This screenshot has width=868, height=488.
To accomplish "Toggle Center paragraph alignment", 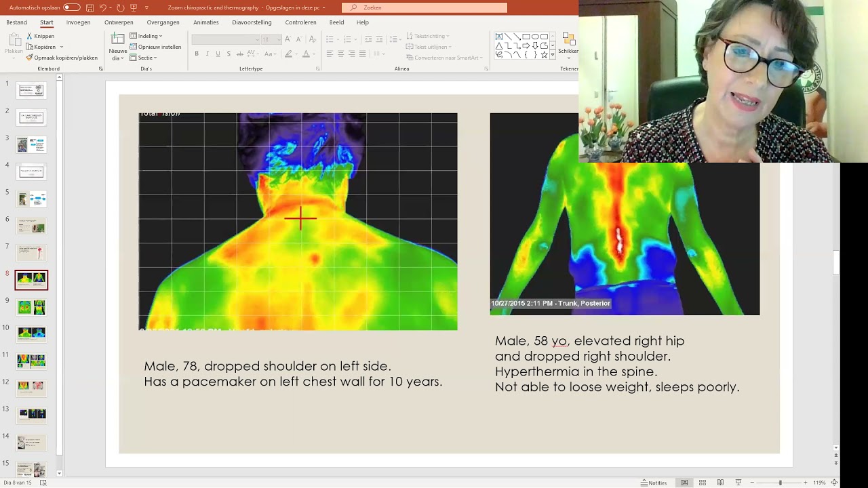I will (340, 54).
